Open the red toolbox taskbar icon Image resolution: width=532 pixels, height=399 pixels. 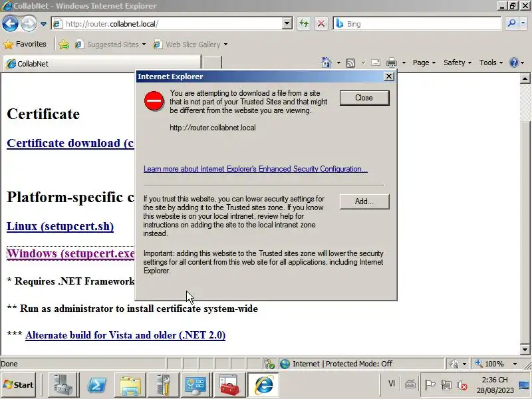[229, 385]
